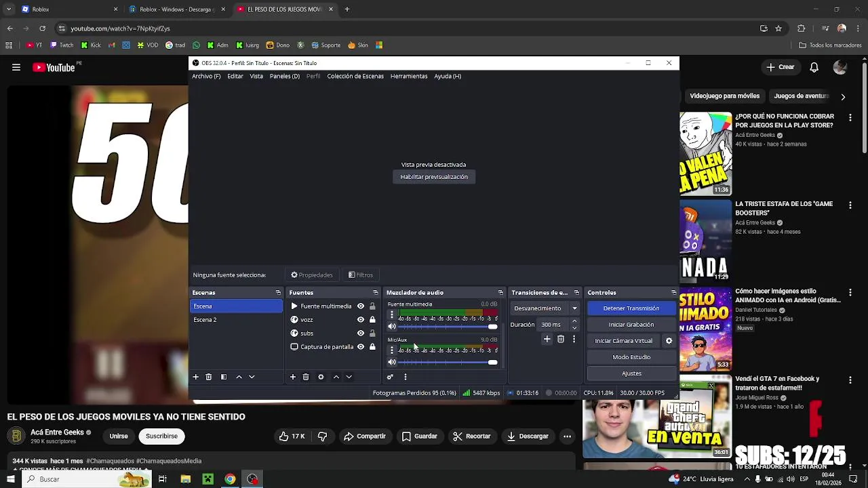Screen dimensions: 868x488
Task: Open transition properties three-dot menu
Action: [x=574, y=339]
